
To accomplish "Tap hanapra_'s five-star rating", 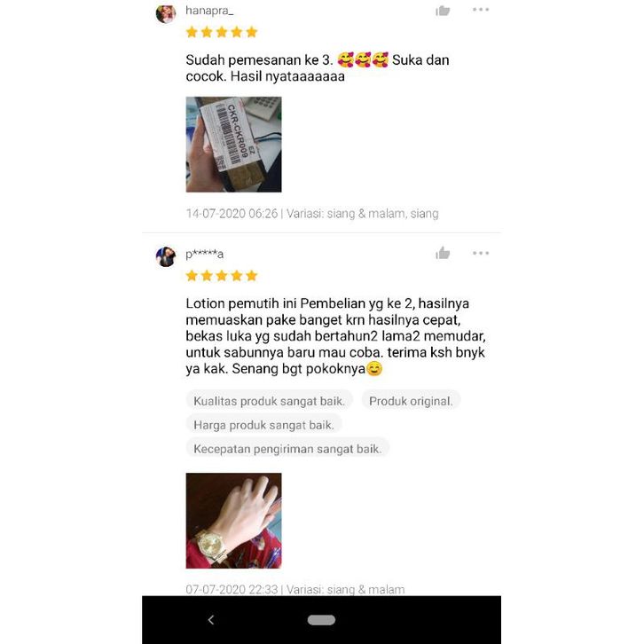I will pos(222,32).
